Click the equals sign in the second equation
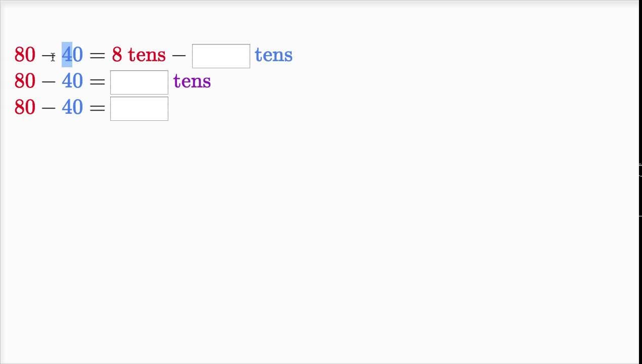This screenshot has width=642, height=364. [x=97, y=81]
